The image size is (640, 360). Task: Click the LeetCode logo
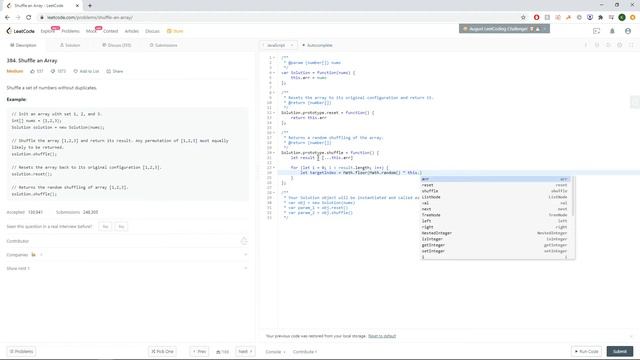(20, 31)
